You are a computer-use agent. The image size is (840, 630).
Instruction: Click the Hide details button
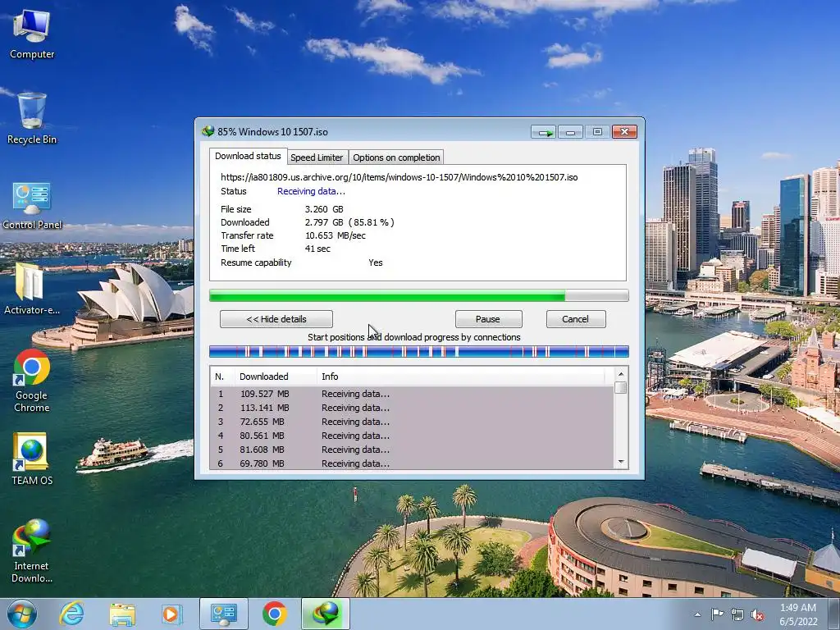coord(276,319)
